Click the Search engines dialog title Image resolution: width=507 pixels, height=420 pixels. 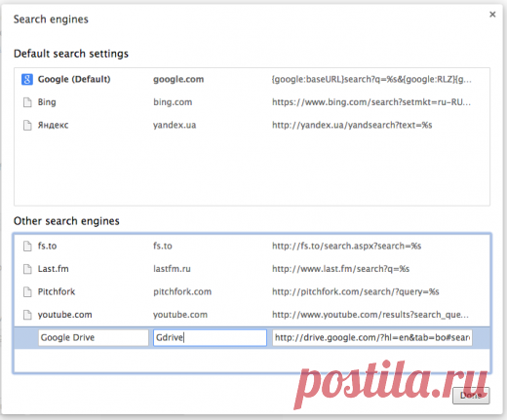(51, 19)
